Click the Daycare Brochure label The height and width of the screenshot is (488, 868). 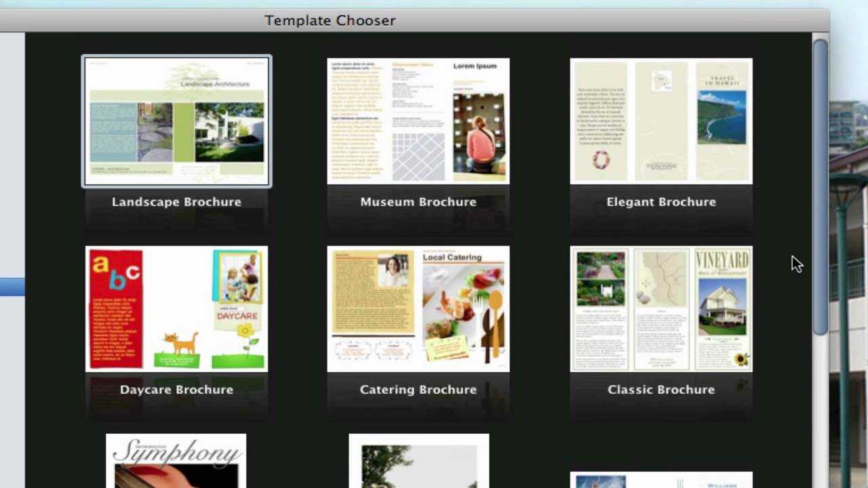point(176,390)
